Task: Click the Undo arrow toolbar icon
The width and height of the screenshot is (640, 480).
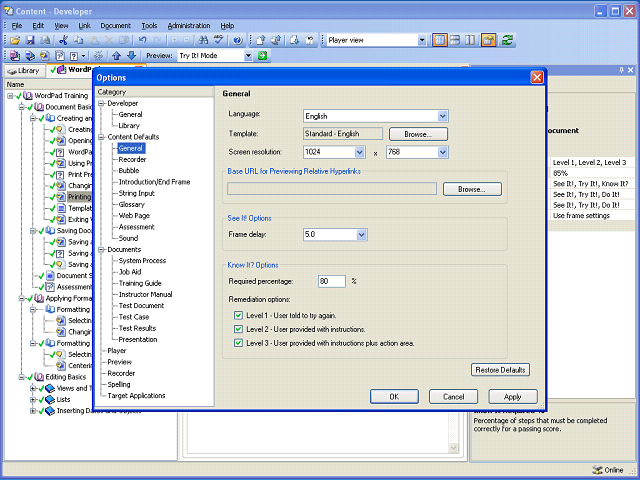Action: pyautogui.click(x=142, y=40)
